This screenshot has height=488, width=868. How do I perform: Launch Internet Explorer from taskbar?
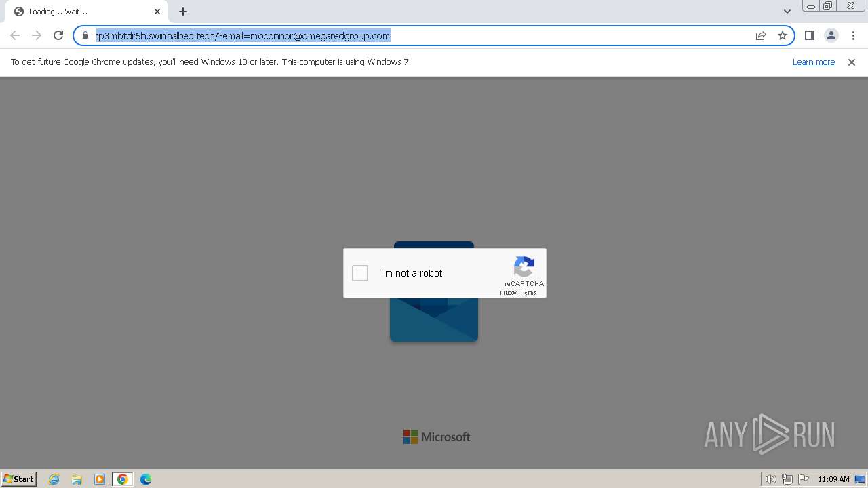click(54, 479)
